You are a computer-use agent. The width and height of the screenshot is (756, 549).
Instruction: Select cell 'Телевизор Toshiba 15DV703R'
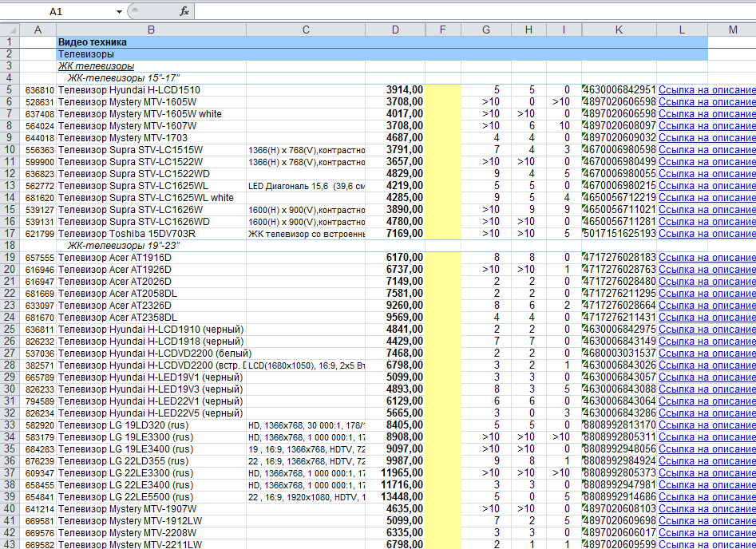click(151, 233)
